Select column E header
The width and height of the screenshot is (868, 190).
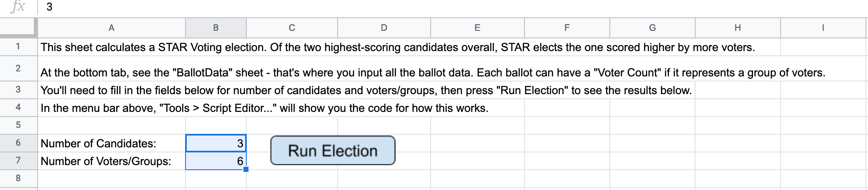[x=478, y=28]
